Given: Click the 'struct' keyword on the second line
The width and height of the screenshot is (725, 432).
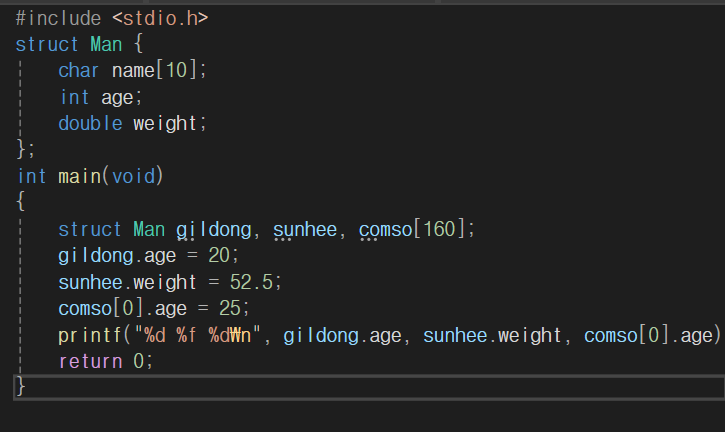Looking at the screenshot, I should 47,45.
